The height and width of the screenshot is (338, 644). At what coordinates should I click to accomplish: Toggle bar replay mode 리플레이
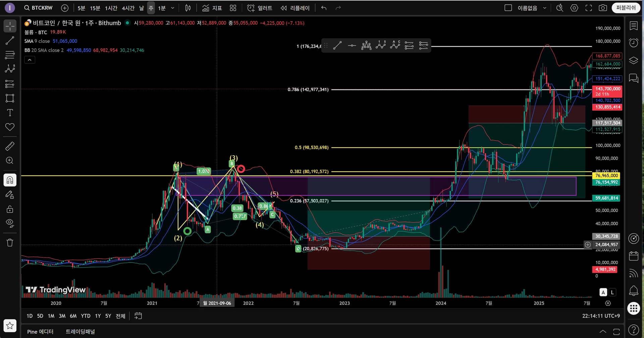point(295,8)
